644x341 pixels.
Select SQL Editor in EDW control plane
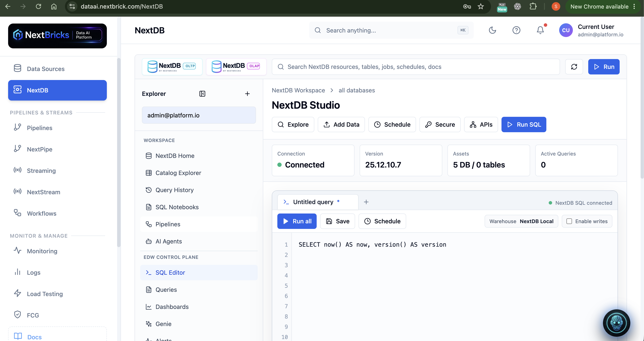pyautogui.click(x=199, y=272)
